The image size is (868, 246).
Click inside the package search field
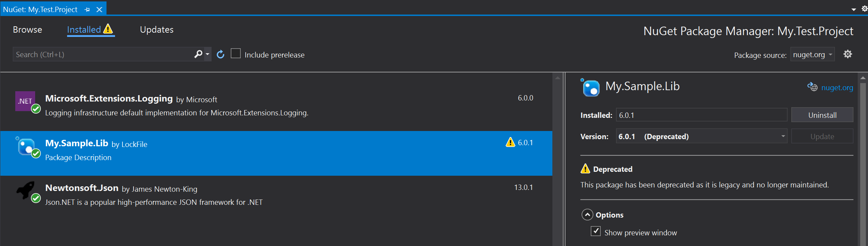[x=99, y=54]
